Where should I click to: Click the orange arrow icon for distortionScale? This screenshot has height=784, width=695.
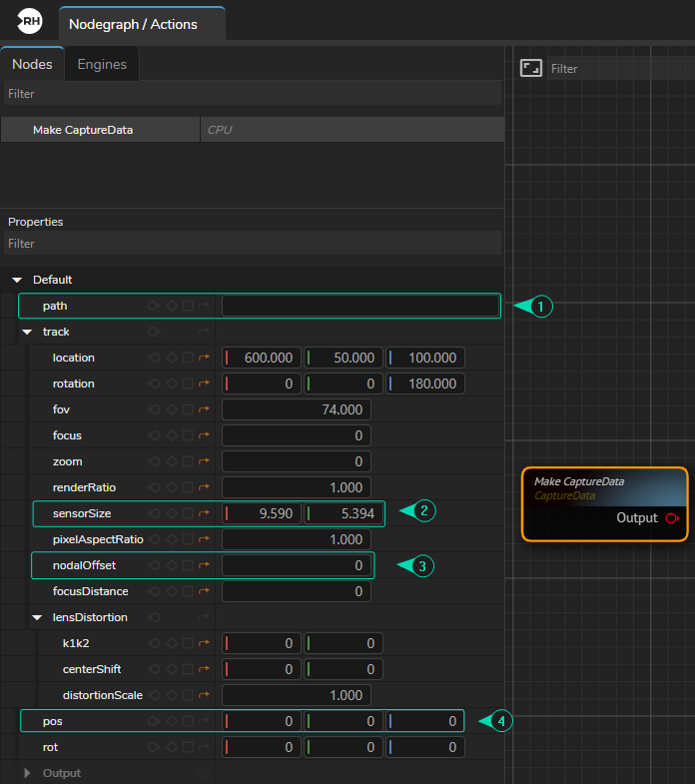[x=205, y=695]
